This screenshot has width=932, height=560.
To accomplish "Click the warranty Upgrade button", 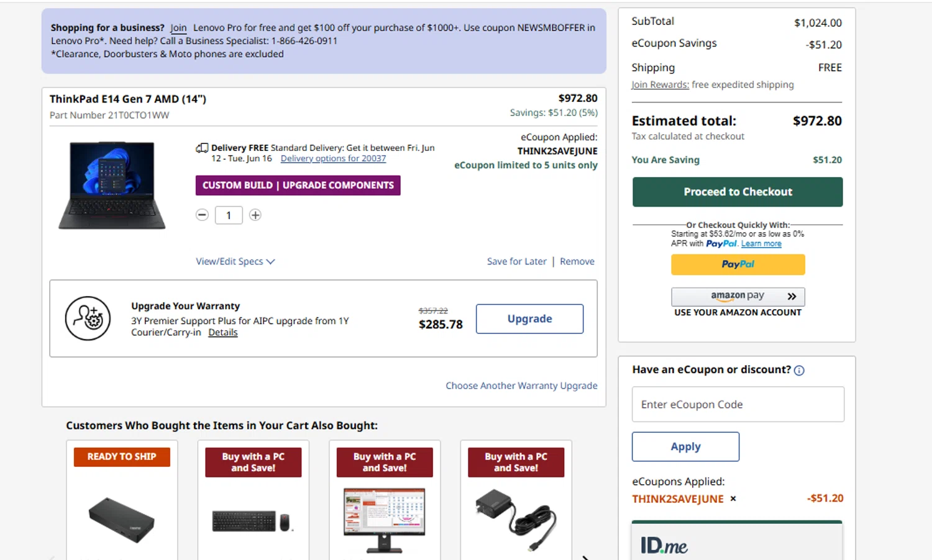I will pyautogui.click(x=529, y=318).
